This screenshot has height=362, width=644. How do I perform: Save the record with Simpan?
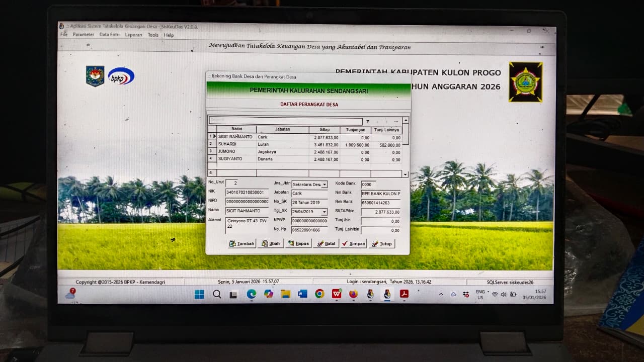pyautogui.click(x=353, y=244)
